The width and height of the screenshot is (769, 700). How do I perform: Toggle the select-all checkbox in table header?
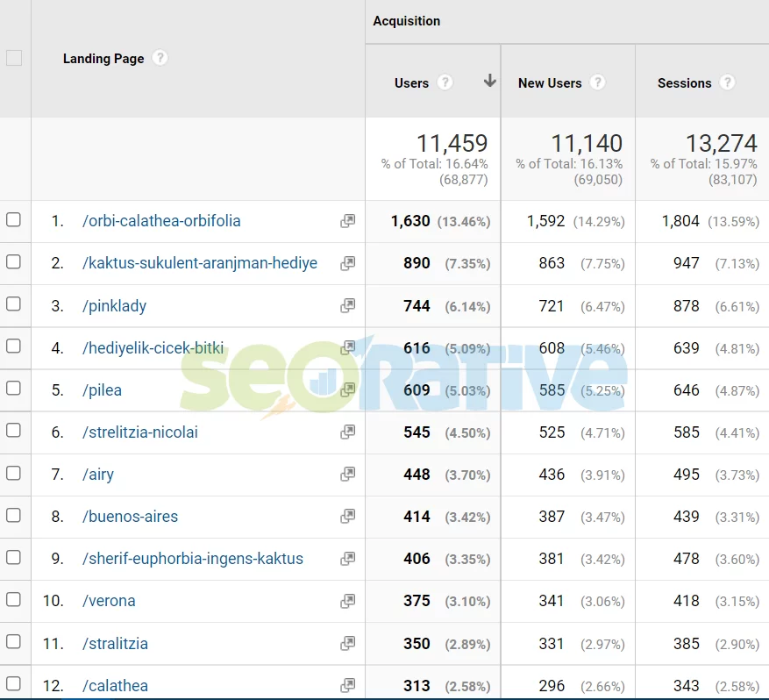click(13, 58)
